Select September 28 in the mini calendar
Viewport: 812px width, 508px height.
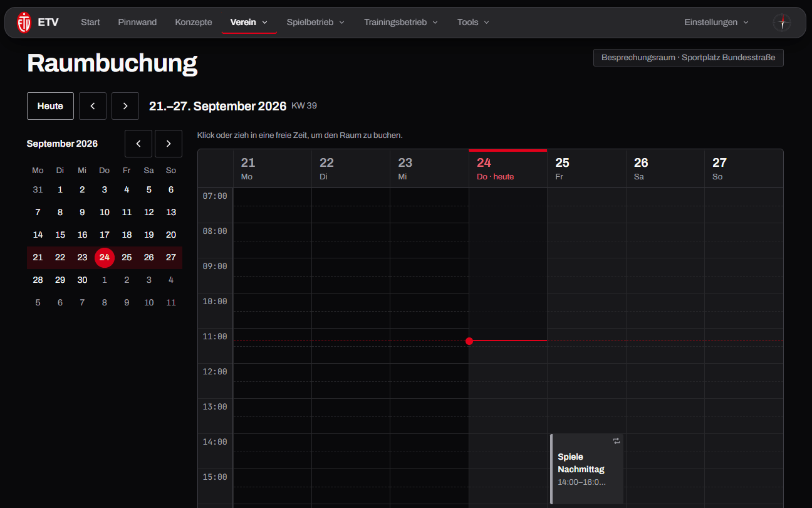click(38, 280)
